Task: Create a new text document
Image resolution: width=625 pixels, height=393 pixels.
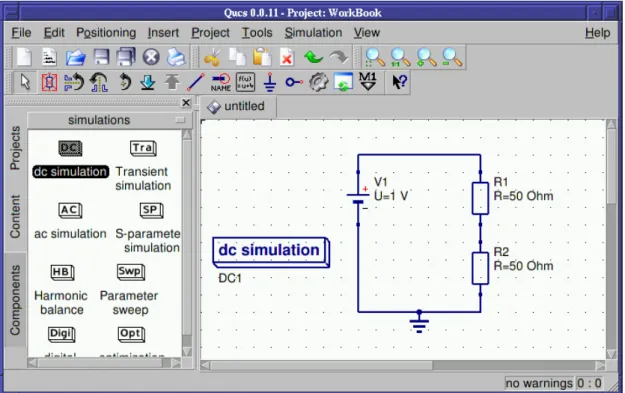Action: pos(49,58)
